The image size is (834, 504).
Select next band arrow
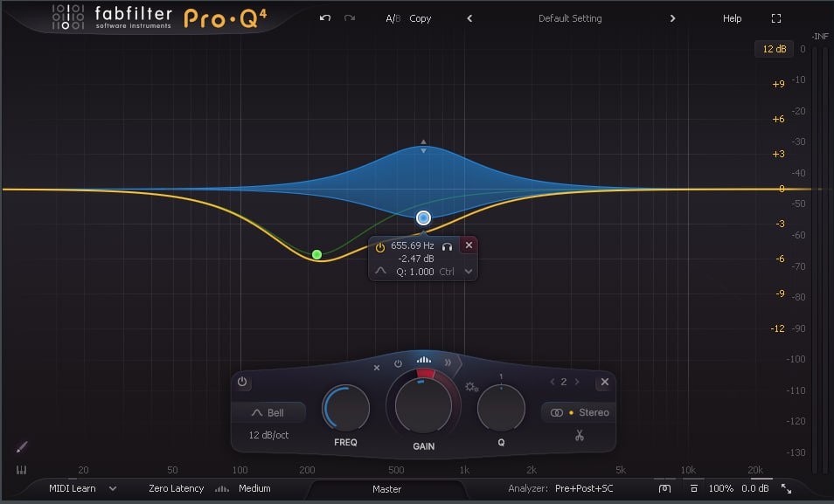(x=577, y=382)
